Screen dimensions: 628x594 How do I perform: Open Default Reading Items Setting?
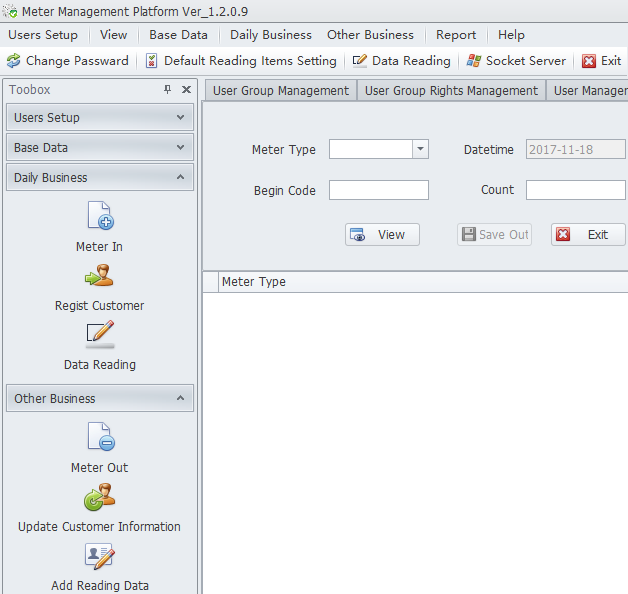tap(241, 61)
